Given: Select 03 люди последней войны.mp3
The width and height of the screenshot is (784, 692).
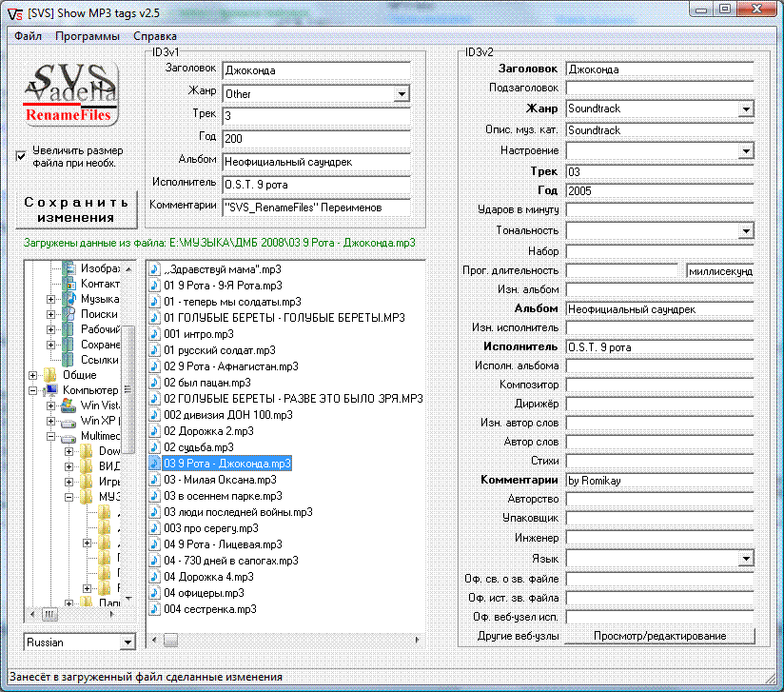Looking at the screenshot, I should click(238, 512).
